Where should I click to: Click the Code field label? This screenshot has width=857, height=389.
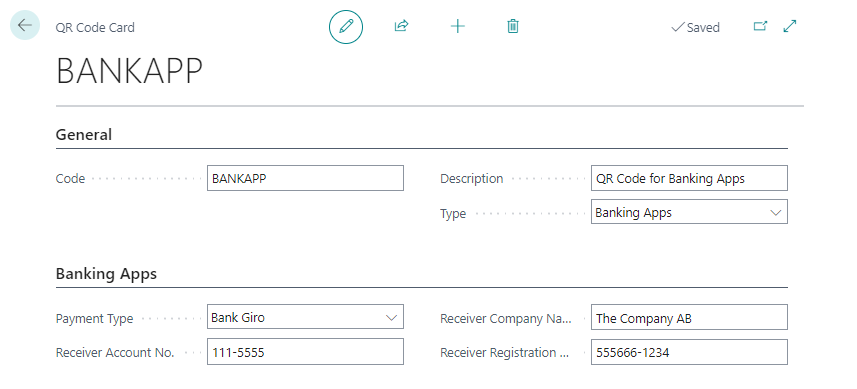point(71,179)
